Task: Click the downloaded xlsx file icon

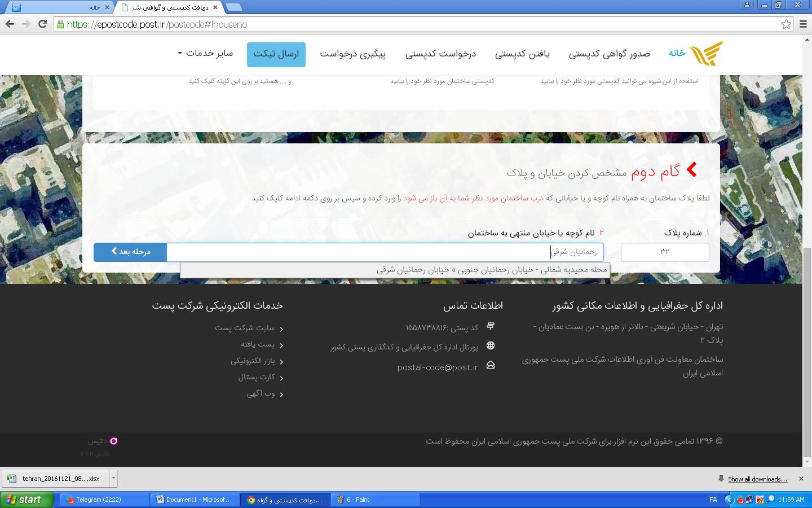Action: [11, 479]
